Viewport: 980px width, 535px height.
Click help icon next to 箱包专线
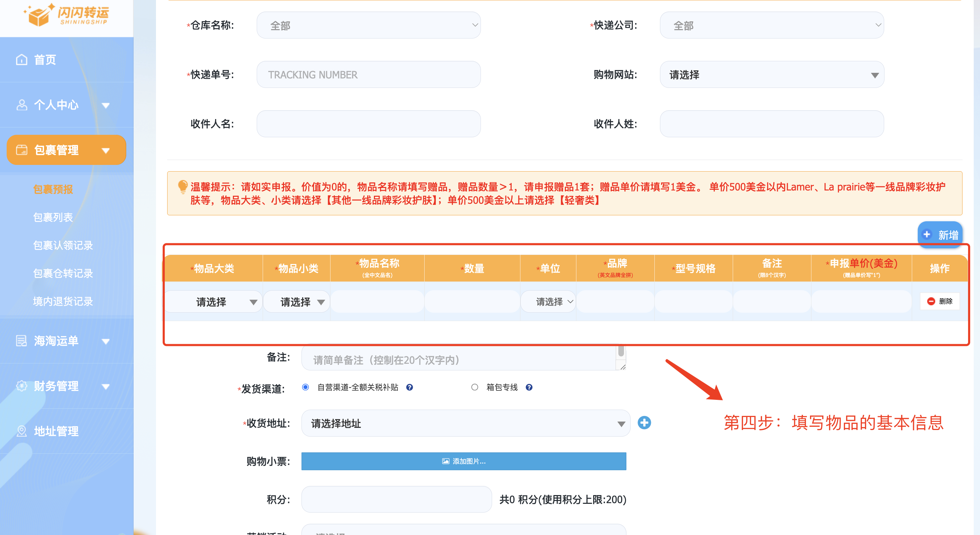(x=529, y=387)
